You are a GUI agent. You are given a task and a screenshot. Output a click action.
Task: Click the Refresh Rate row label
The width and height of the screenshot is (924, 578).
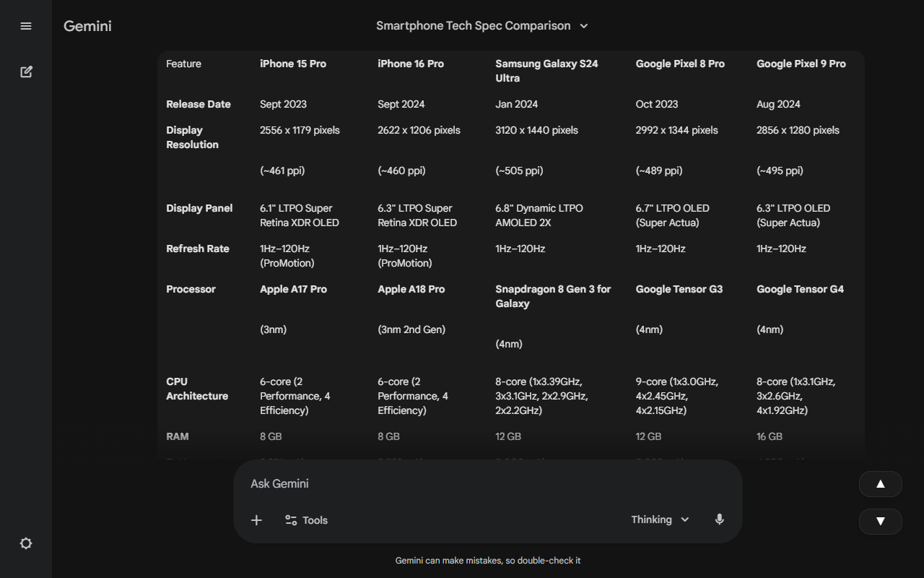(198, 249)
